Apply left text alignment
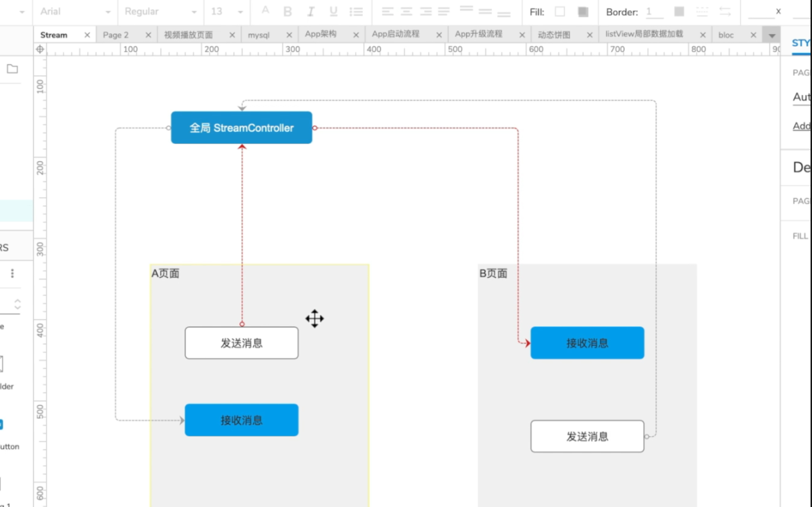812x507 pixels. point(387,11)
